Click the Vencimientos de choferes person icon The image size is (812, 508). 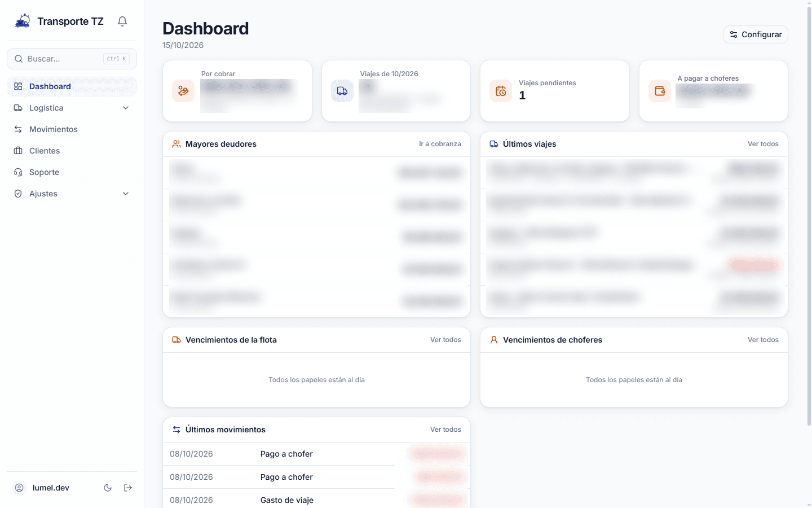click(x=494, y=340)
